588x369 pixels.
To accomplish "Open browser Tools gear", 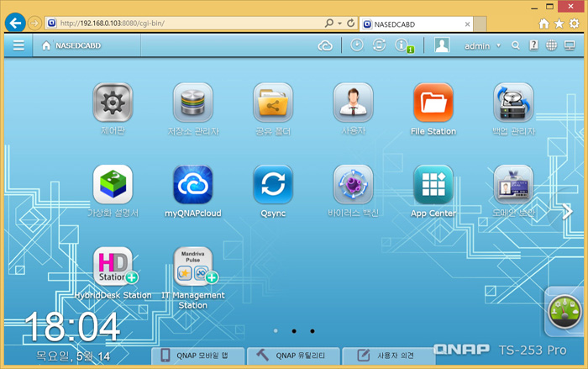I will pyautogui.click(x=574, y=24).
